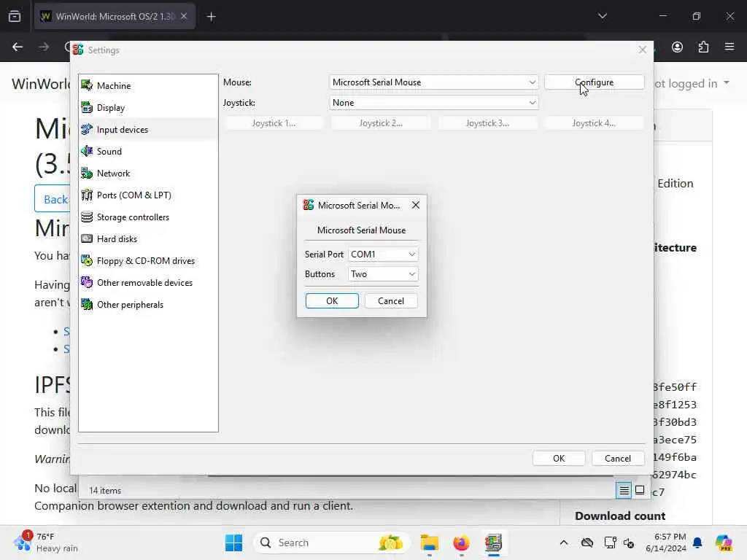Open the notification bell icon

point(697,542)
